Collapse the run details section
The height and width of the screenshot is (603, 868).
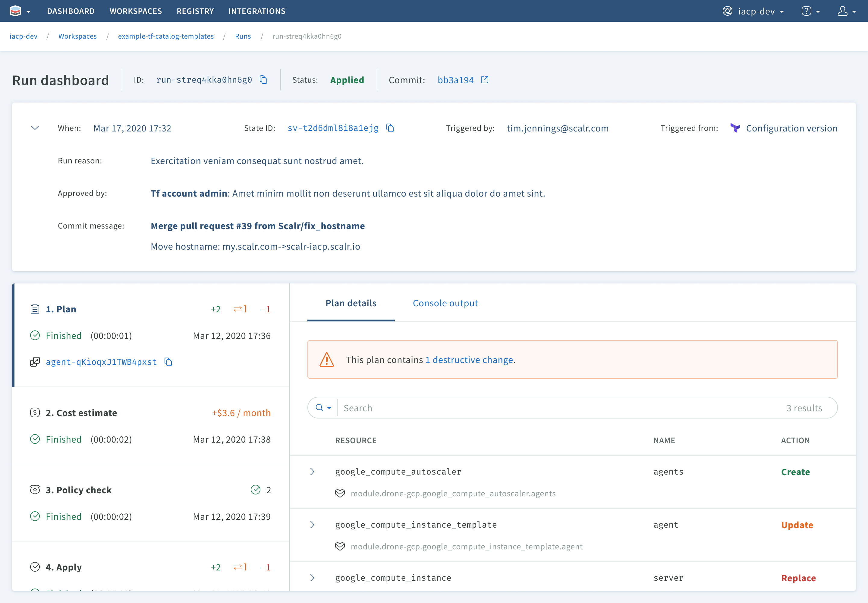(x=35, y=128)
